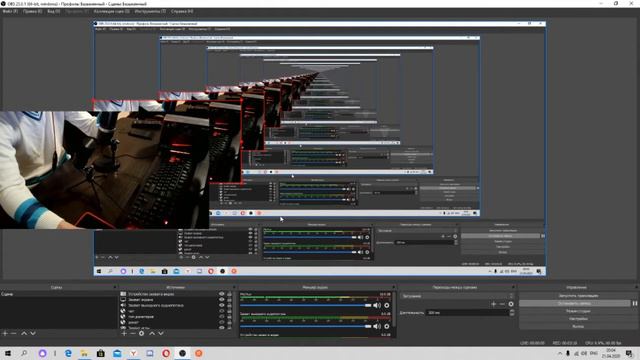640x360 pixels.
Task: Adjust transition duration stepper arrows
Action: coord(512,313)
